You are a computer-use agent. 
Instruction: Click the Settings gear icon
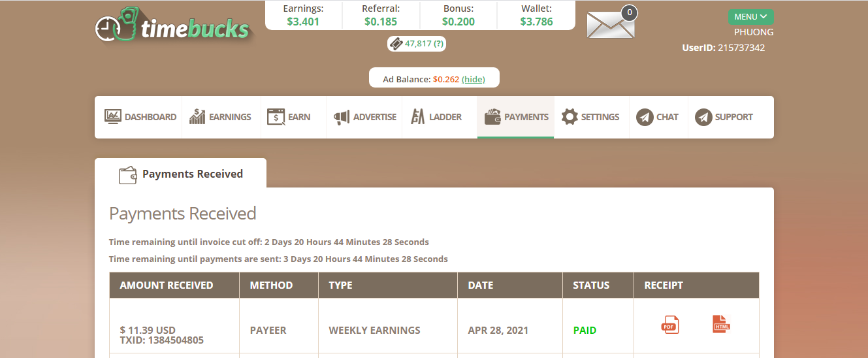[570, 117]
